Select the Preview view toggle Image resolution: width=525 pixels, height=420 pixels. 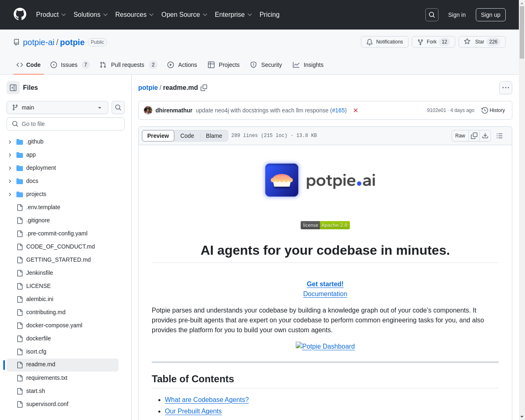[x=158, y=136]
